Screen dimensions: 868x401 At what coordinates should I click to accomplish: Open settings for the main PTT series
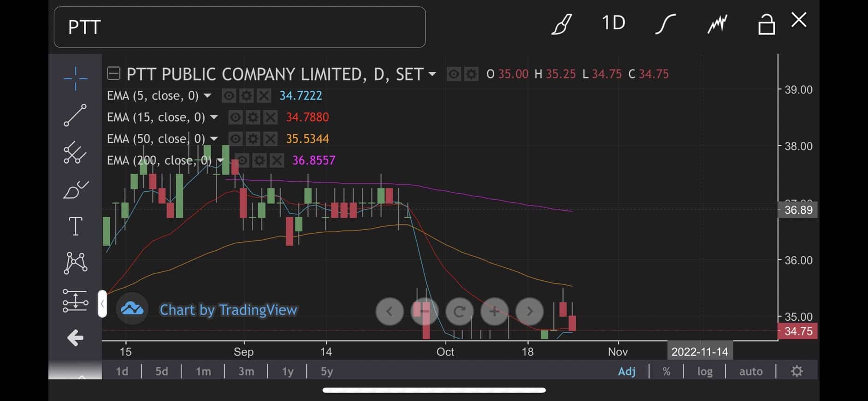pyautogui.click(x=471, y=74)
